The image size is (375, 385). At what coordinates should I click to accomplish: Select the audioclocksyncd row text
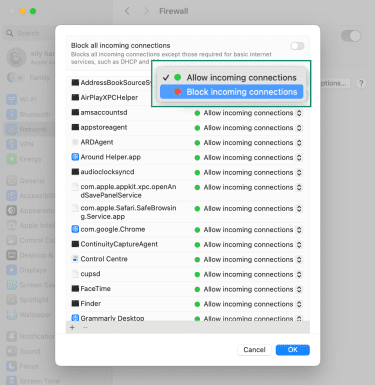point(107,172)
